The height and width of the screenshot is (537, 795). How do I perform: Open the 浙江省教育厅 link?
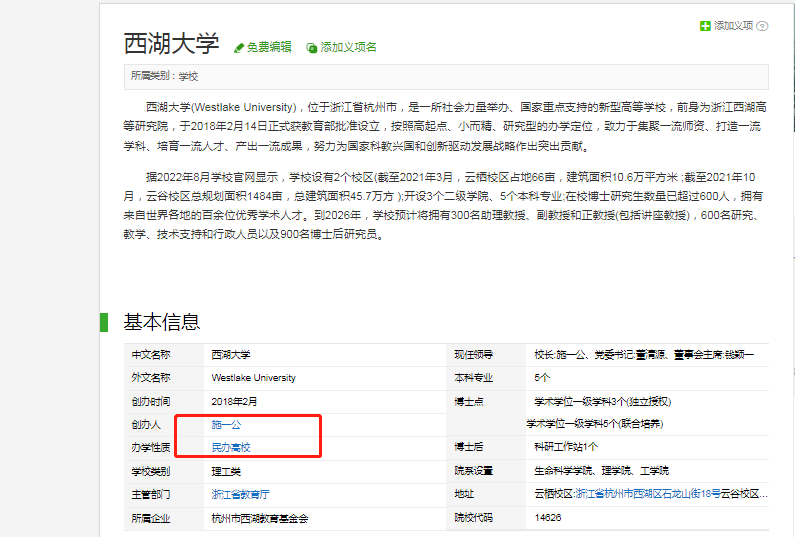[x=240, y=494]
